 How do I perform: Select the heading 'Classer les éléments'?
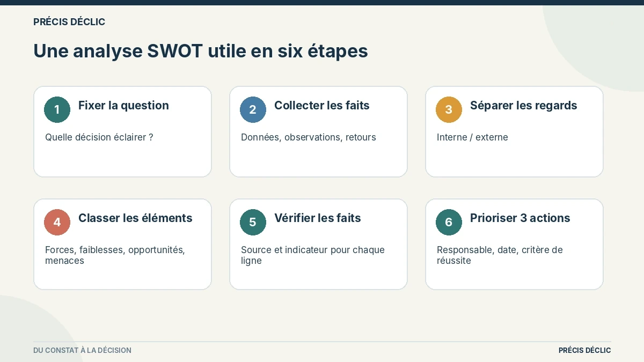(135, 218)
